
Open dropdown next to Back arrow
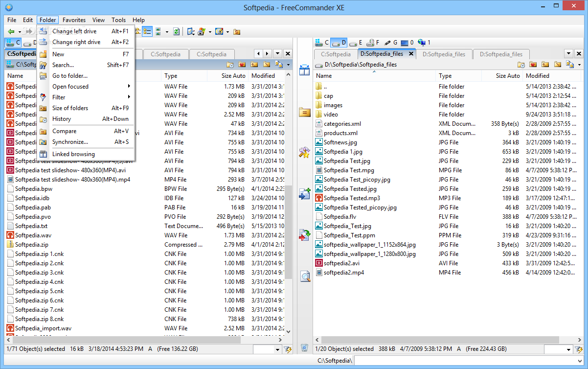coord(20,31)
